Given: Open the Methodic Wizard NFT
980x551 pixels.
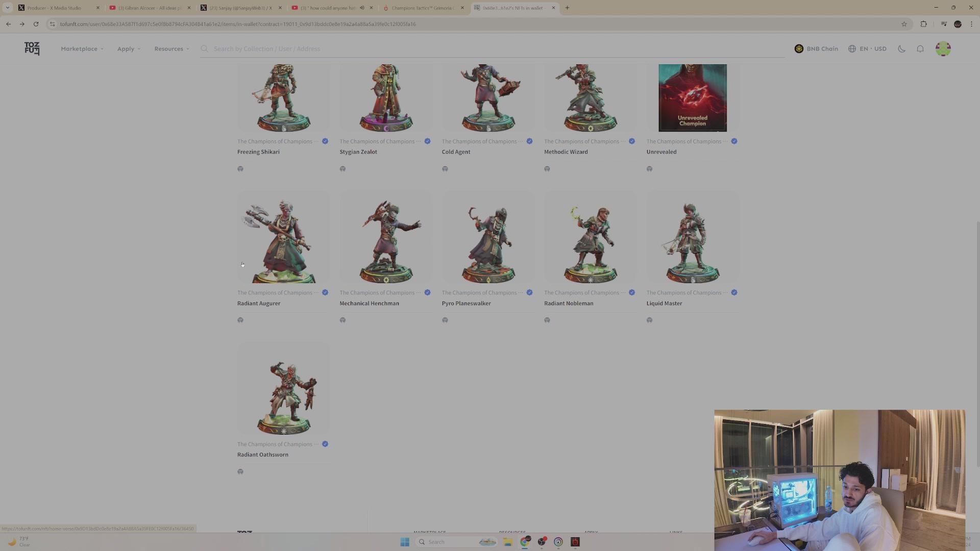Looking at the screenshot, I should click(591, 98).
